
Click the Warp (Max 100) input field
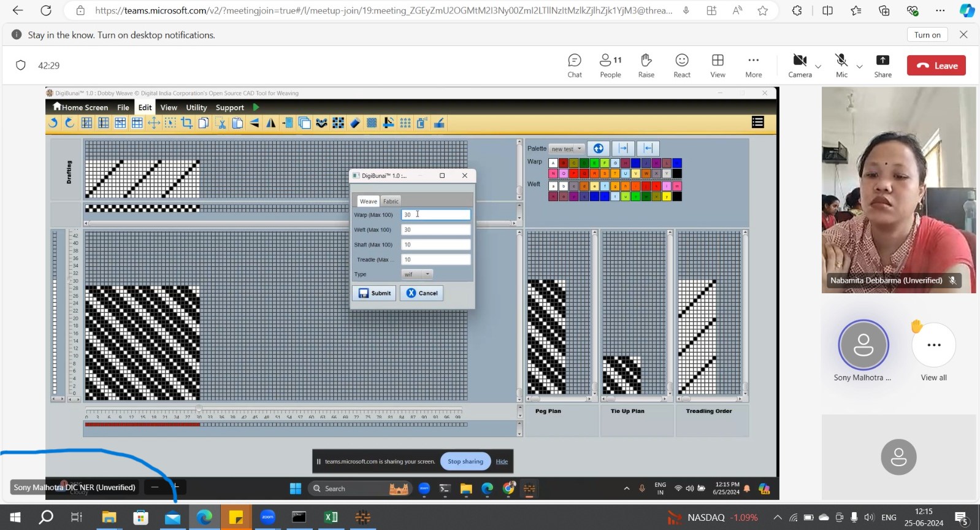pyautogui.click(x=436, y=215)
